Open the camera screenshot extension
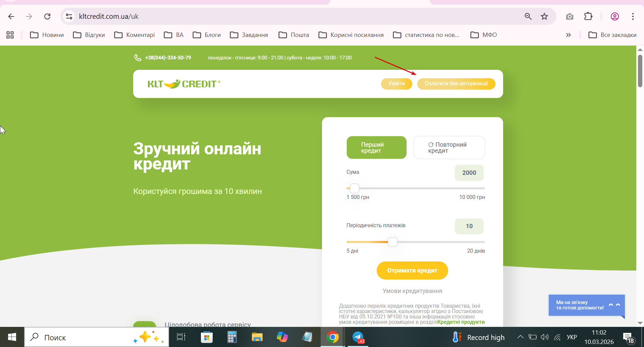The image size is (644, 347). tap(570, 16)
